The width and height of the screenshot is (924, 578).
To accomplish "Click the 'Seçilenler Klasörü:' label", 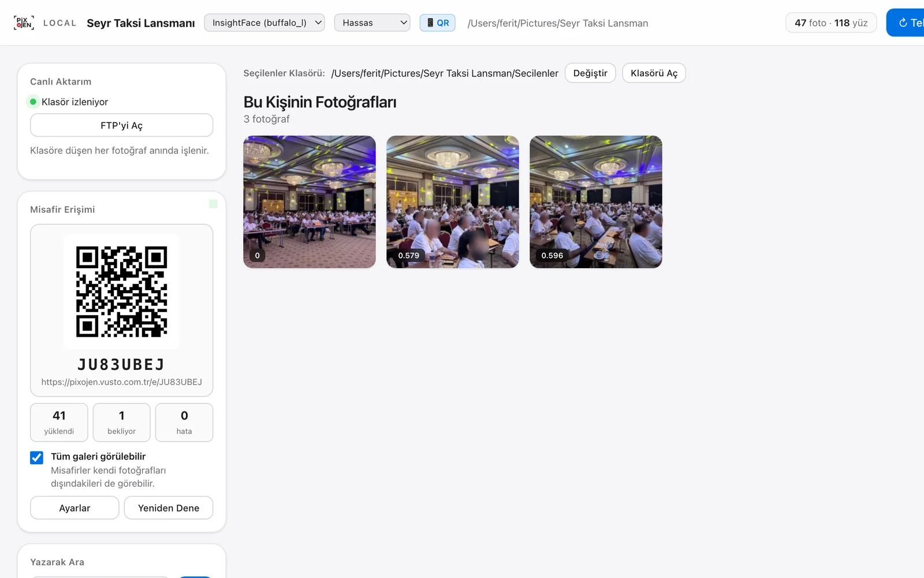I will [x=284, y=73].
